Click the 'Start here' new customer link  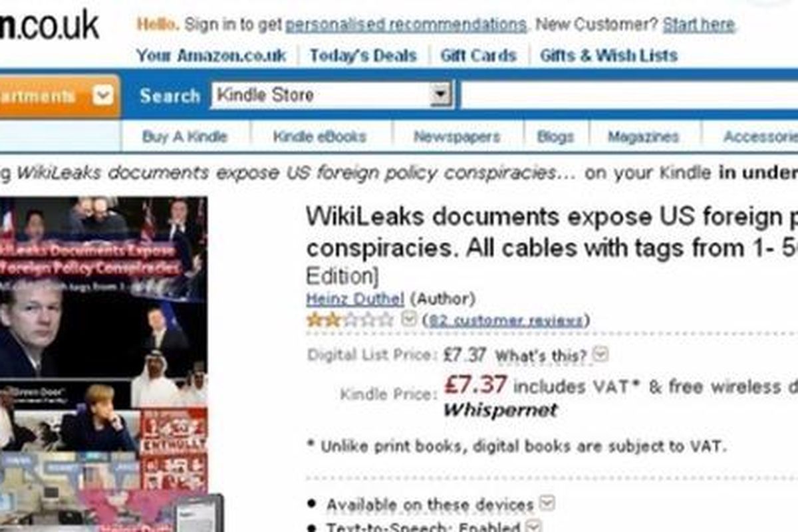[699, 25]
